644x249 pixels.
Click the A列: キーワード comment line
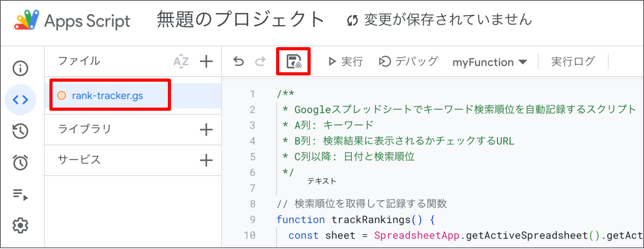point(328,125)
